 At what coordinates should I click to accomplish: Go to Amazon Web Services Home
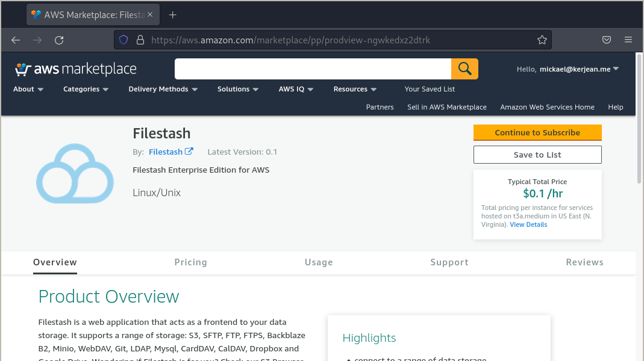click(x=547, y=107)
